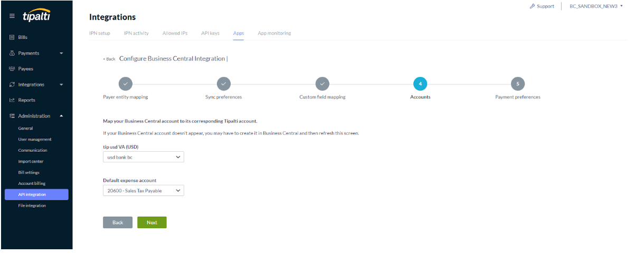Open the Default expense account dropdown
This screenshot has width=644, height=254.
click(143, 190)
